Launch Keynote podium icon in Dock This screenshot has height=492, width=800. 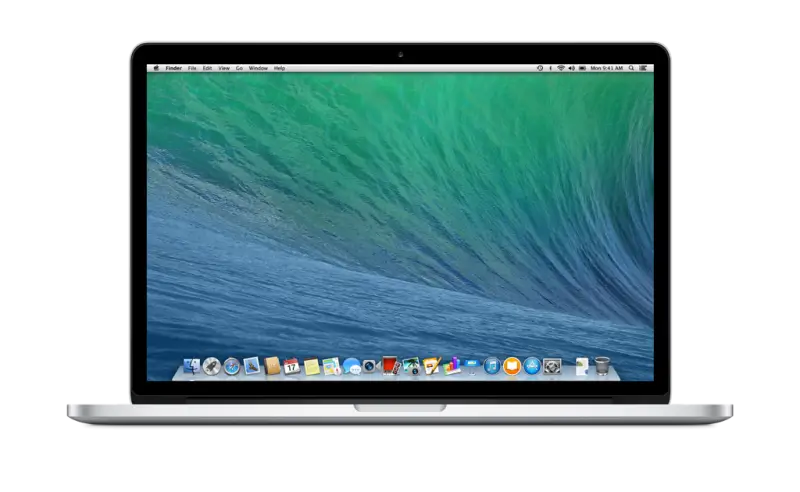472,366
